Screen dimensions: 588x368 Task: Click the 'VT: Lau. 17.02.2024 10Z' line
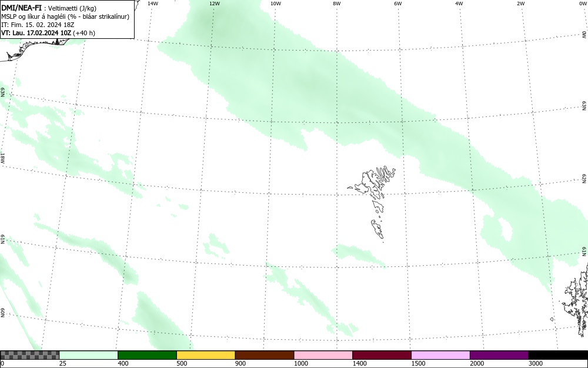[x=48, y=33]
